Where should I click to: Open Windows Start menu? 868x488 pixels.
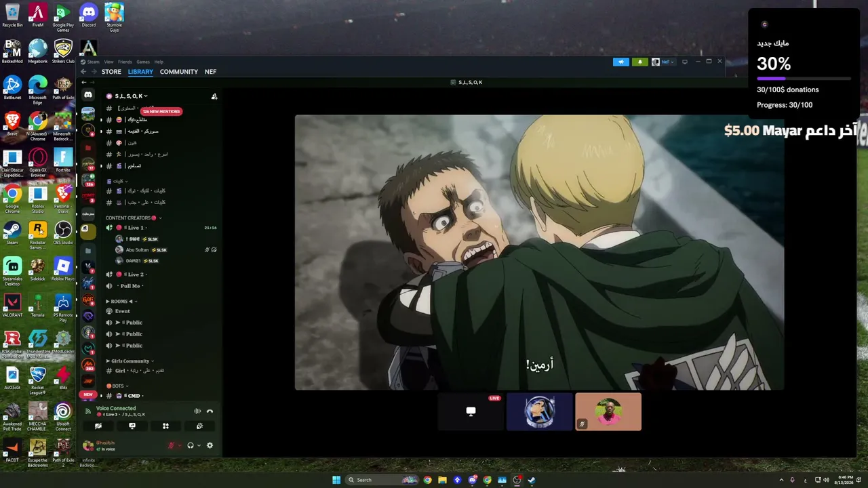click(336, 480)
